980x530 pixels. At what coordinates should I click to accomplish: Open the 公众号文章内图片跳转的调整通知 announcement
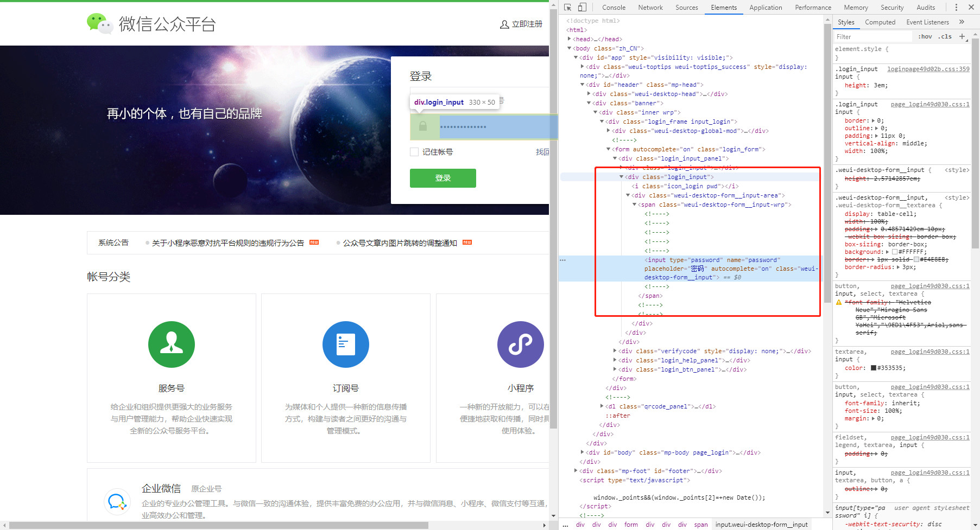(x=400, y=243)
